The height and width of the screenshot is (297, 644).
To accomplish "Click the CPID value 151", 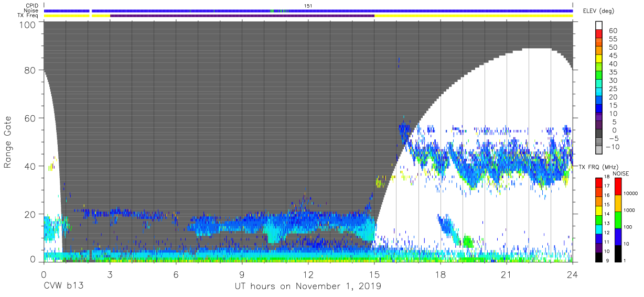I will coord(308,6).
